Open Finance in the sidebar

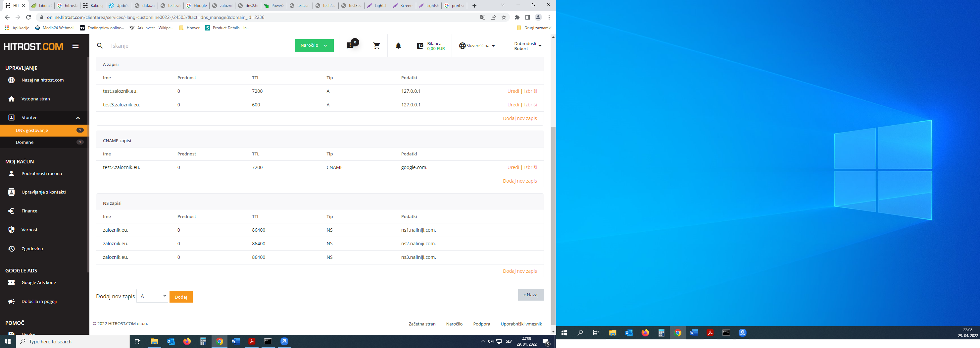pos(29,211)
